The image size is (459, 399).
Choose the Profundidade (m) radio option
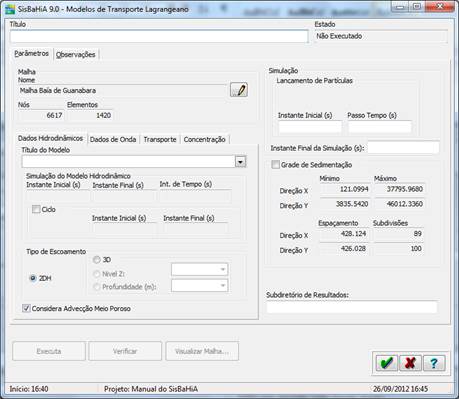tap(97, 287)
